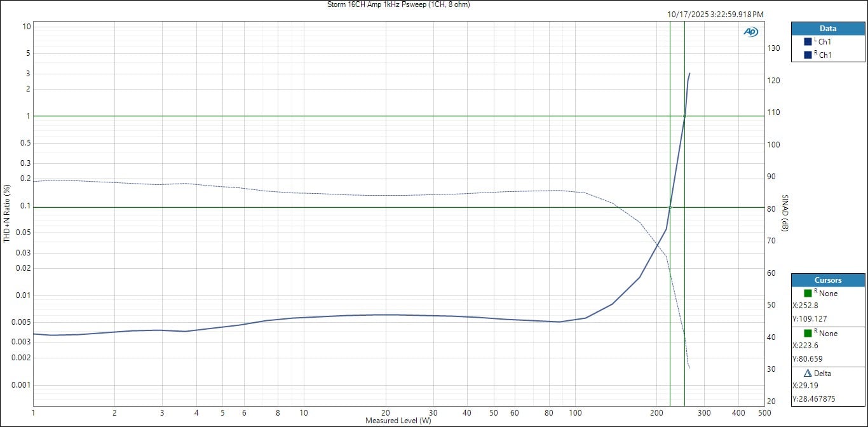
Task: Click the AP logo in the graph corner
Action: [x=750, y=32]
